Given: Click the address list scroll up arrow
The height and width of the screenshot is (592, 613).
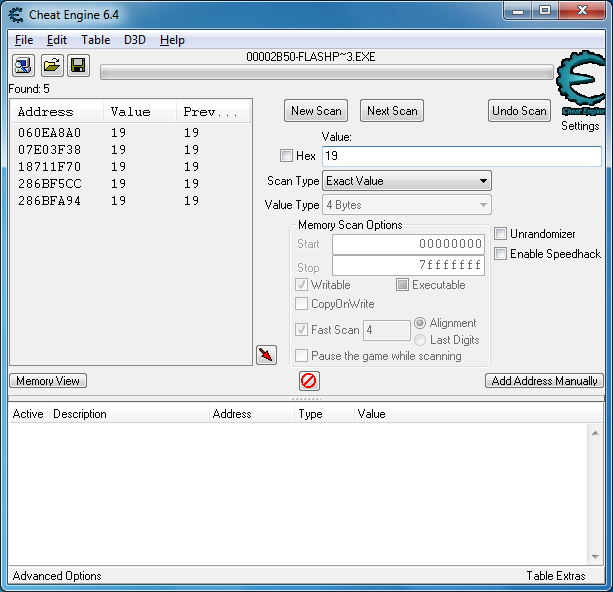Looking at the screenshot, I should [x=595, y=433].
